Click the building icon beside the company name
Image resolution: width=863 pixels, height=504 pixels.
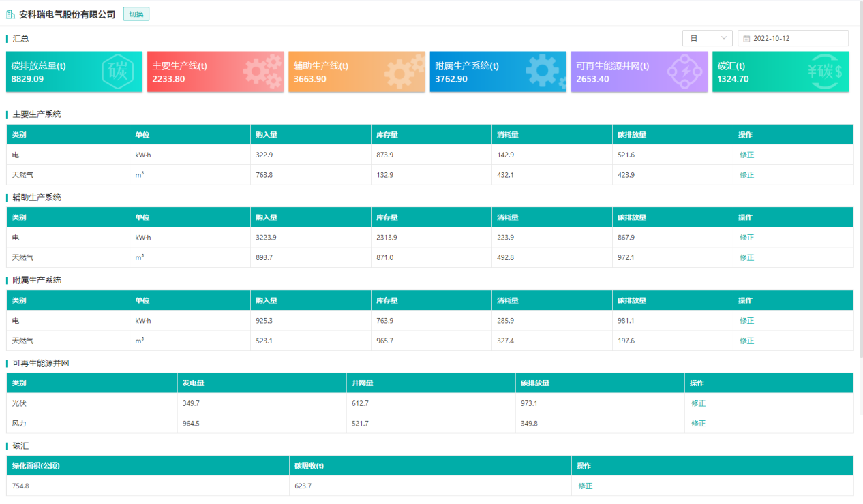click(10, 14)
